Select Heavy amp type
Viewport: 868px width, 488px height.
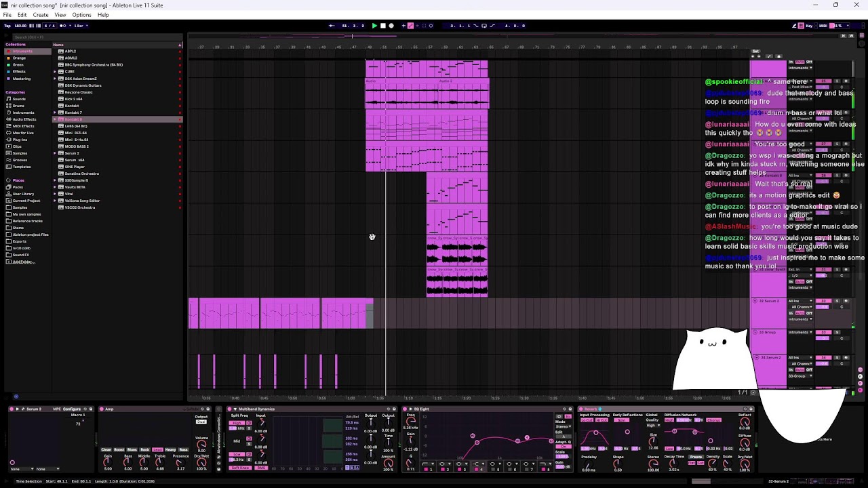[170, 449]
